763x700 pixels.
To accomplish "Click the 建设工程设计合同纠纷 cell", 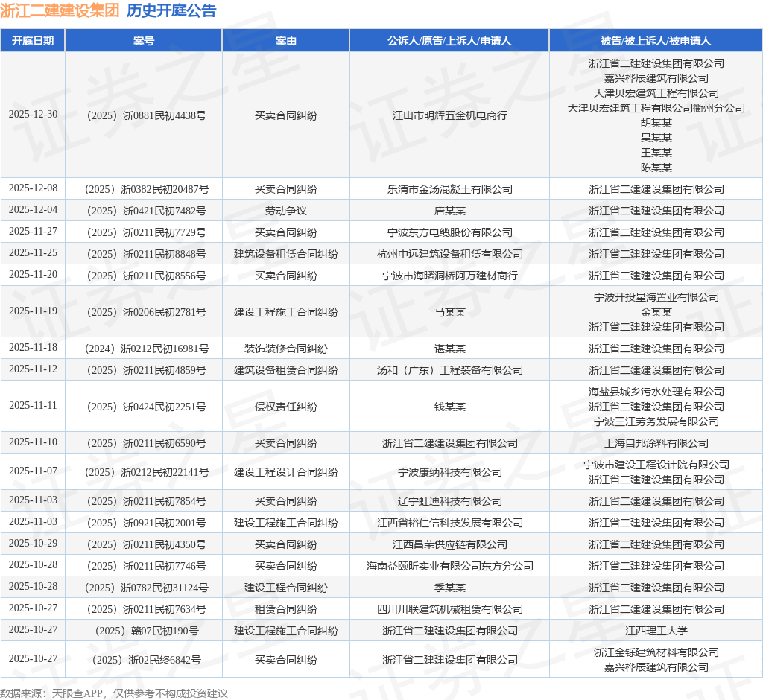I will (285, 472).
